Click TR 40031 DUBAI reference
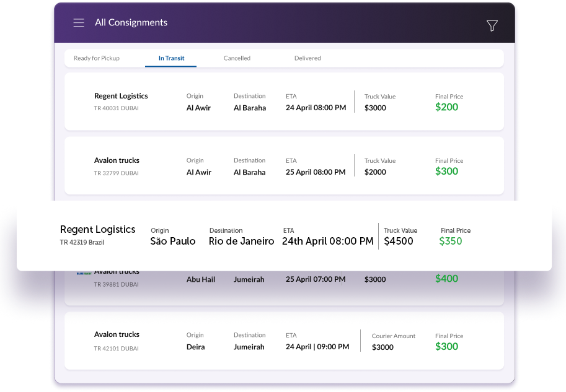 [116, 108]
